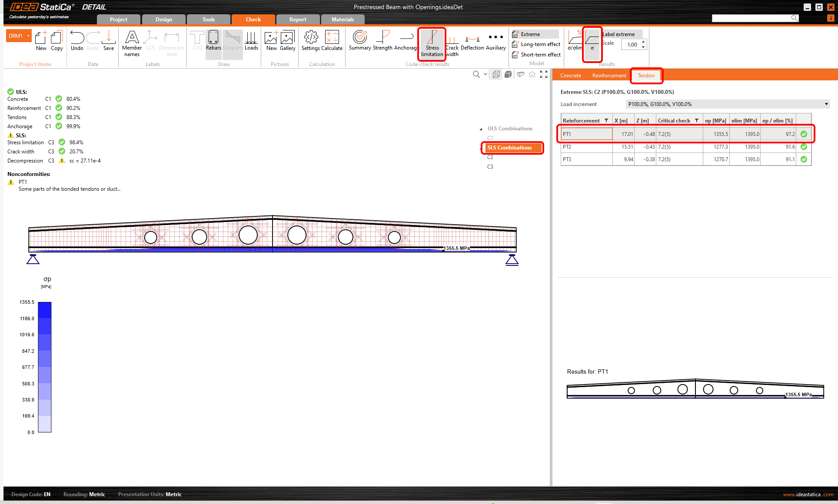The height and width of the screenshot is (504, 838).
Task: Show Deflection results
Action: click(x=472, y=41)
